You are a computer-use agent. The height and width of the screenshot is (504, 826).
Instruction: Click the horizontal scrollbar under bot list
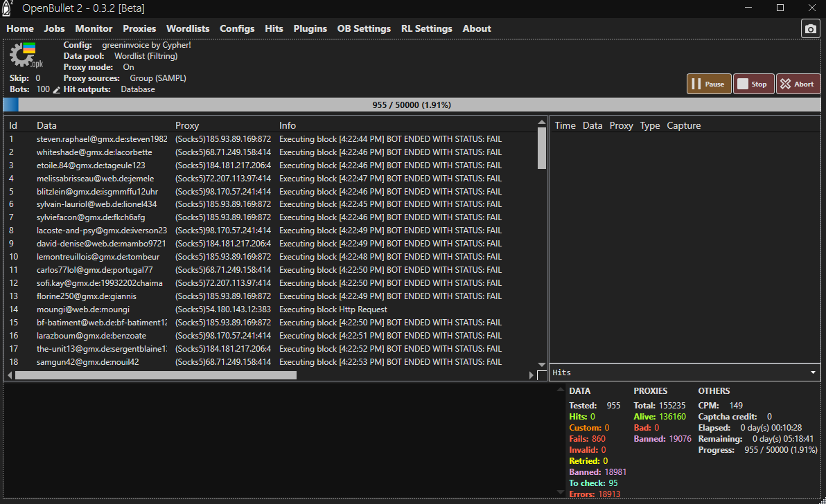click(x=155, y=375)
